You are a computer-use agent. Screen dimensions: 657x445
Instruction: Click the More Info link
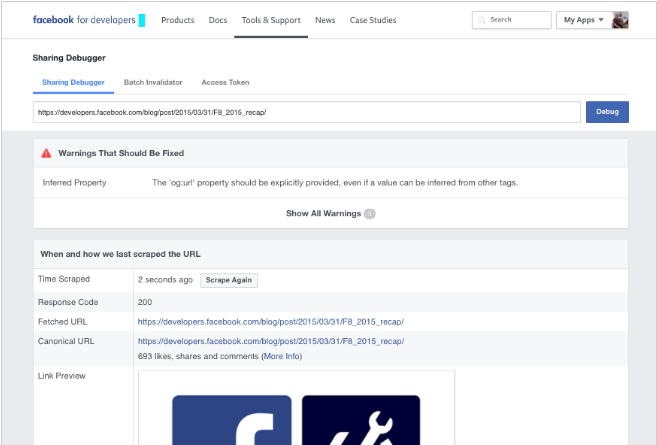(282, 356)
